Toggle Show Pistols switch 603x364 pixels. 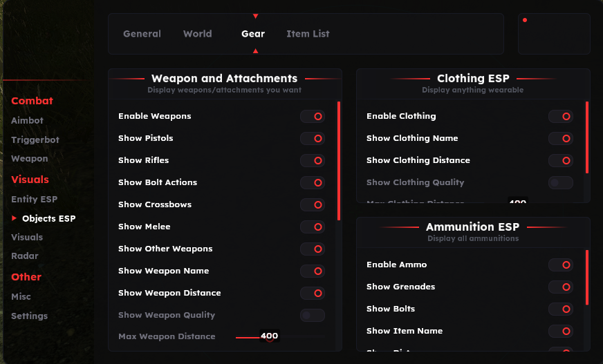[x=313, y=139]
